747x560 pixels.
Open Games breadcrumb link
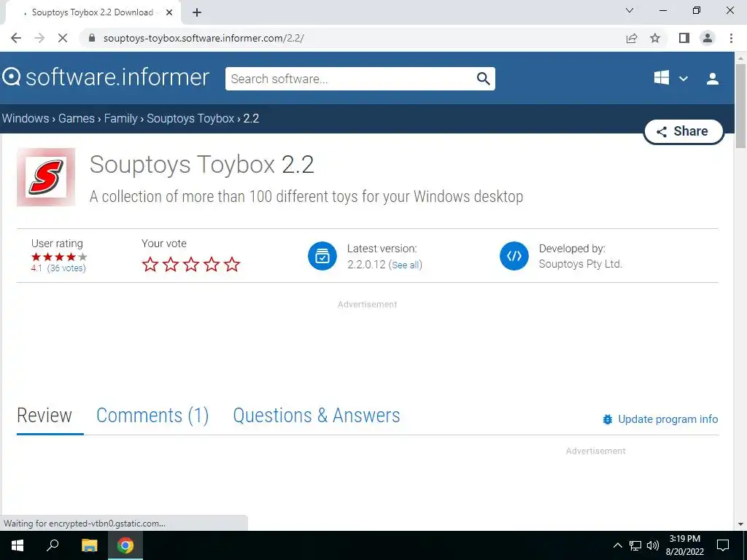pyautogui.click(x=76, y=119)
